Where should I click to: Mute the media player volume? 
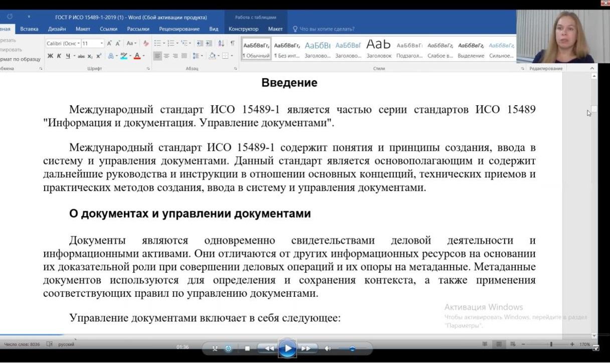(328, 348)
